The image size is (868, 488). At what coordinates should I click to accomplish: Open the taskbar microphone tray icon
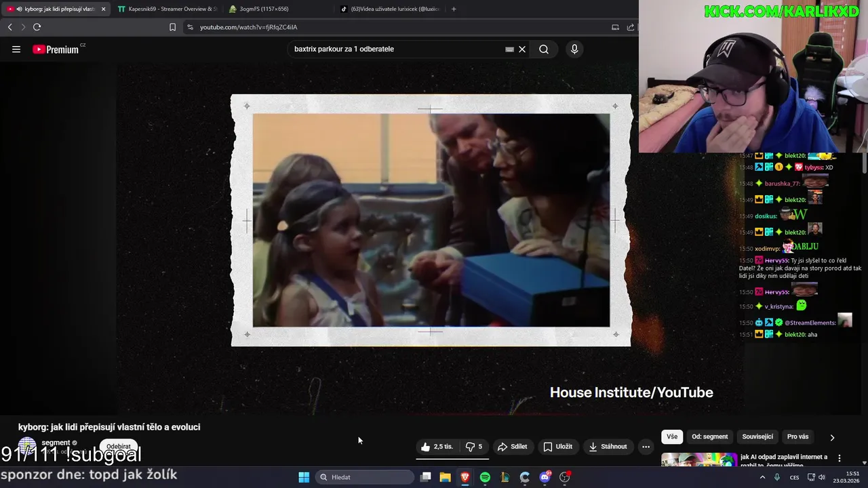pos(777,477)
